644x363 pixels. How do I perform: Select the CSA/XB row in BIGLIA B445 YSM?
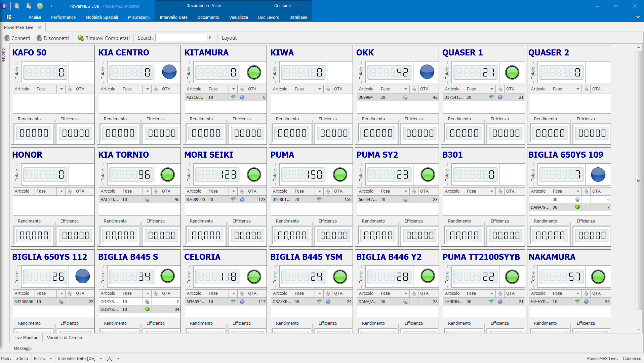[x=312, y=302]
